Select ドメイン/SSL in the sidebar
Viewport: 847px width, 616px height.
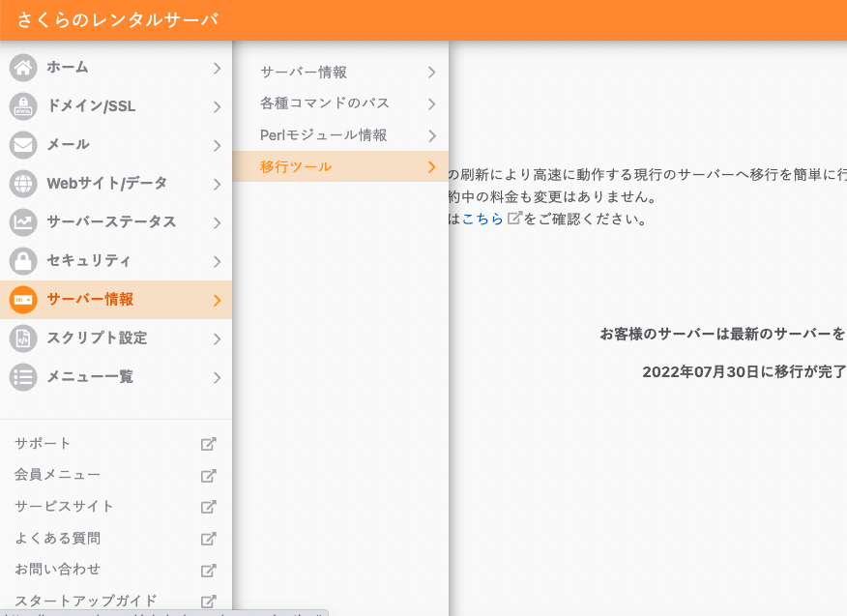click(x=116, y=106)
